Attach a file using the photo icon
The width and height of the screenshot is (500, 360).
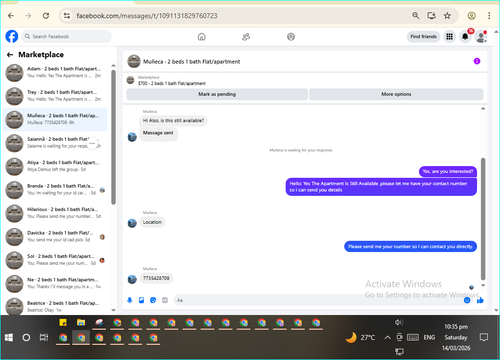[141, 300]
